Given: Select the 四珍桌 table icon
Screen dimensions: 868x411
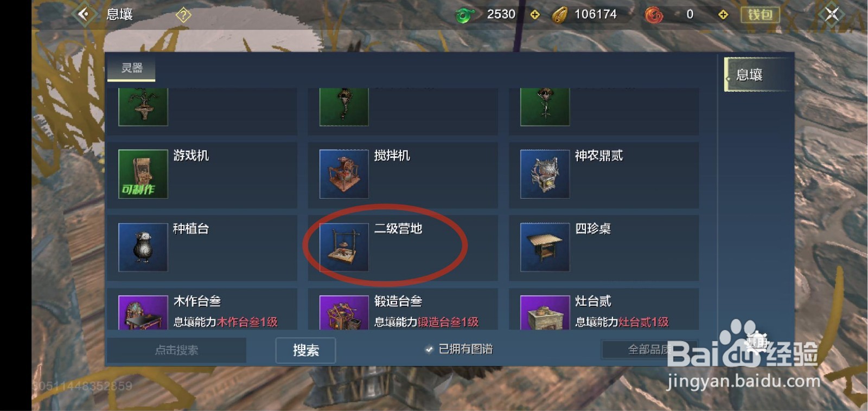Looking at the screenshot, I should (x=545, y=247).
